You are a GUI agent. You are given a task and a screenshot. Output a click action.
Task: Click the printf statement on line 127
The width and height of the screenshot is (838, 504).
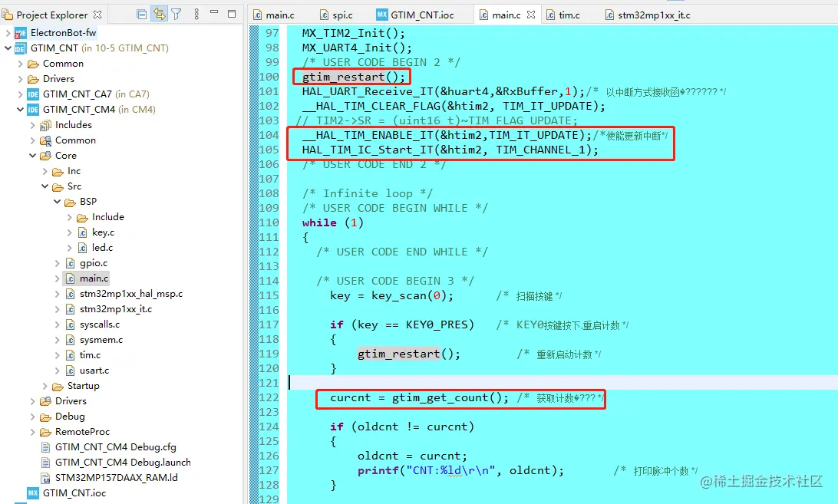[460, 470]
